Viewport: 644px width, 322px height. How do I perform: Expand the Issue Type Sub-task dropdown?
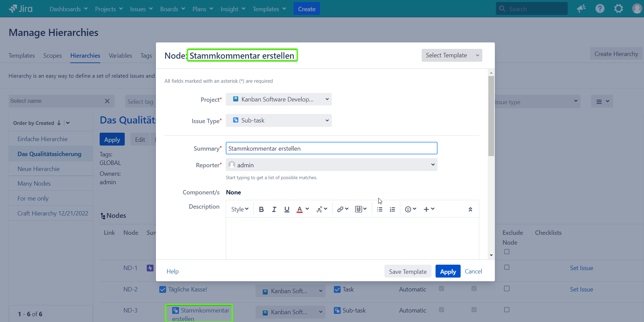click(x=279, y=120)
